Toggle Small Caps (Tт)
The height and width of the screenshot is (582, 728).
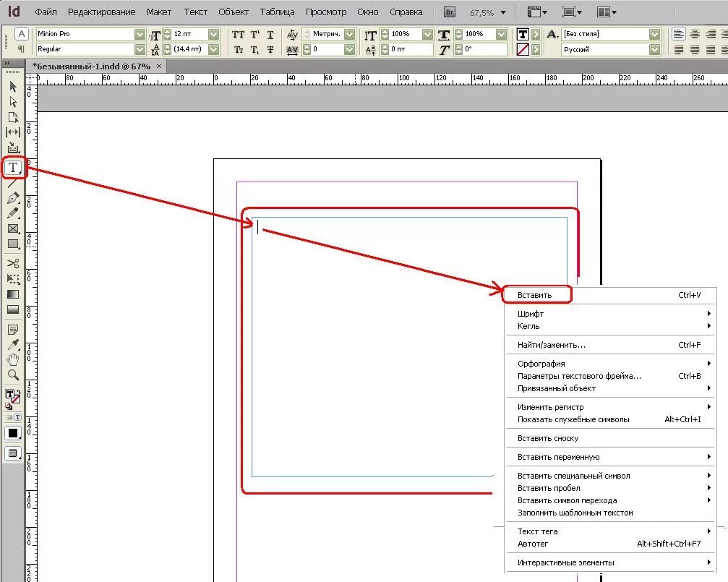(238, 49)
